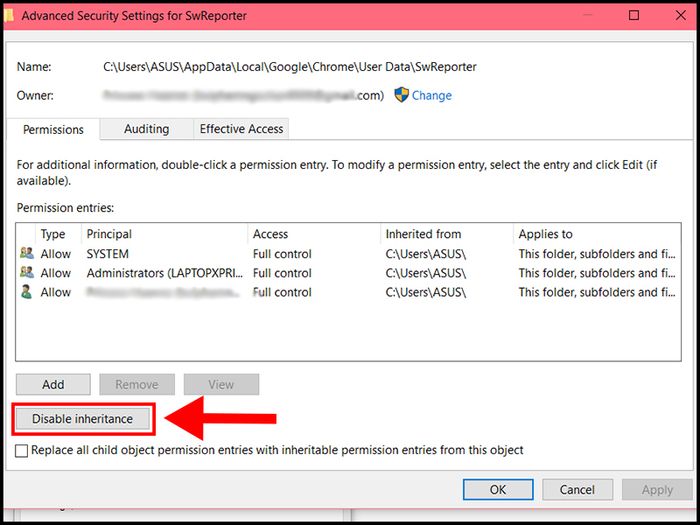Image resolution: width=700 pixels, height=525 pixels.
Task: Click Cancel to discard changes
Action: (x=577, y=490)
